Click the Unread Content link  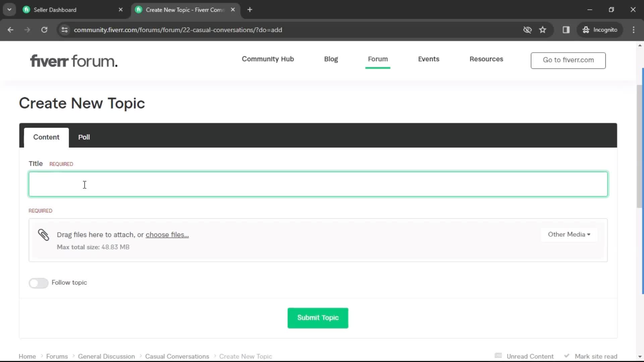click(530, 356)
